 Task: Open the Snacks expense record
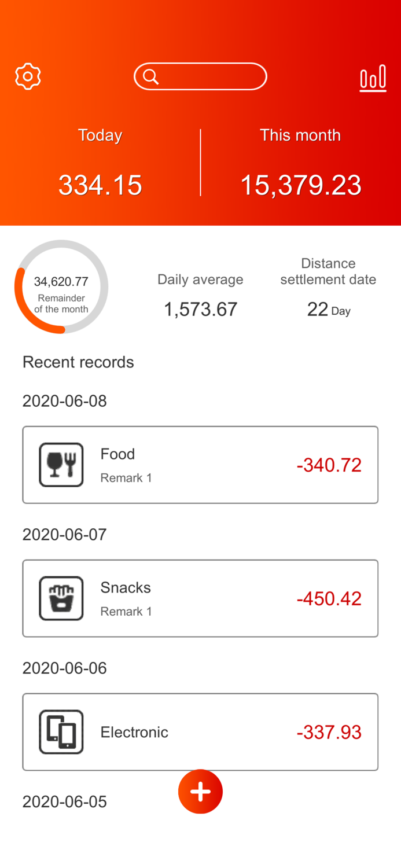click(x=200, y=598)
